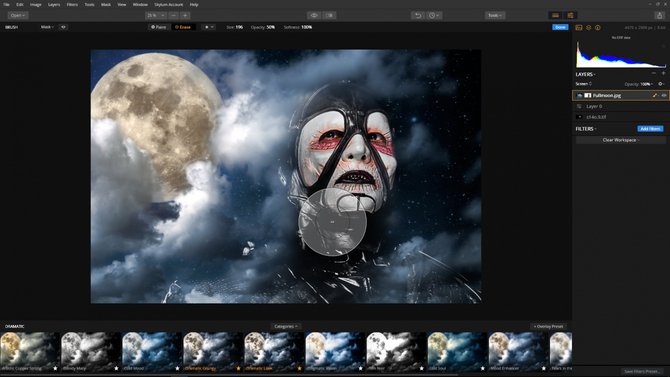Click the plus icon to add layer

[x=663, y=74]
